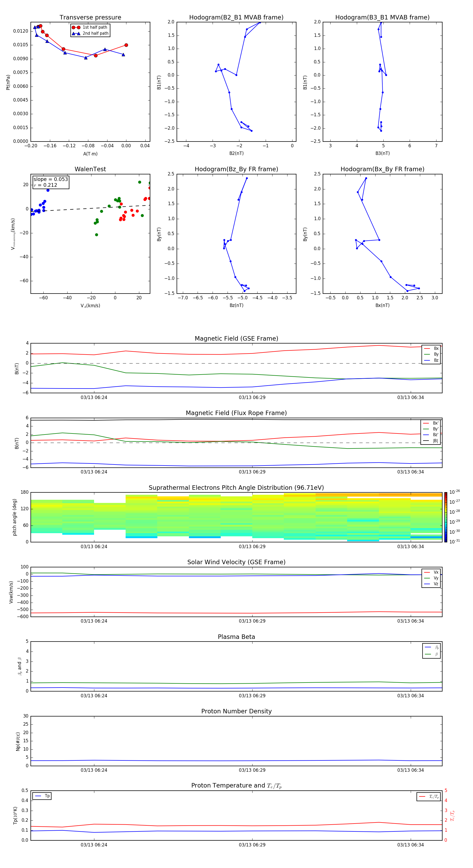Click "By'" legend entry in Flux Rope plot
The image size is (473, 868).
[x=431, y=429]
